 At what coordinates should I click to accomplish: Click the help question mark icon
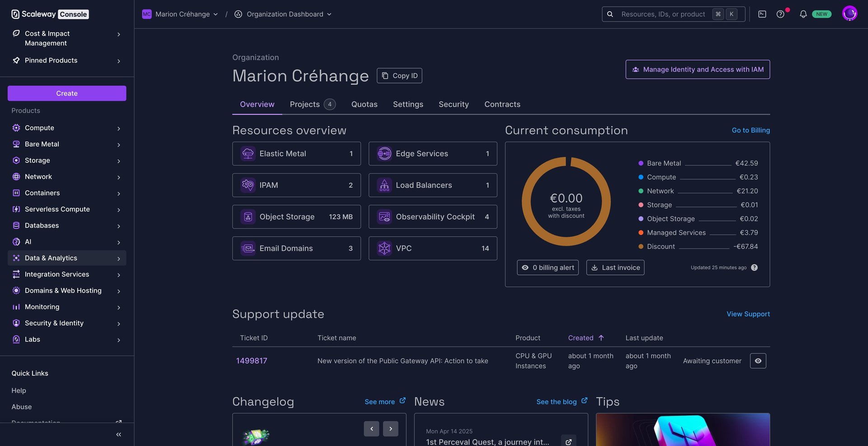point(780,14)
